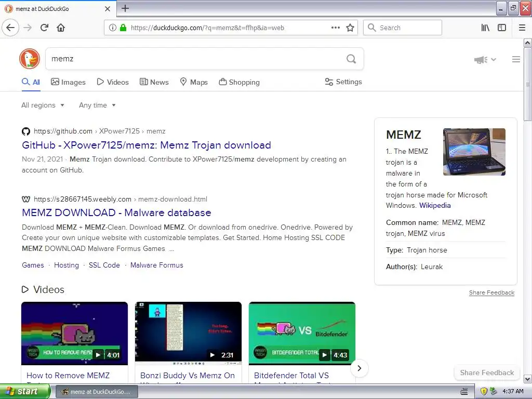The image size is (532, 399).
Task: Click the green padlock security icon
Action: pos(123,28)
